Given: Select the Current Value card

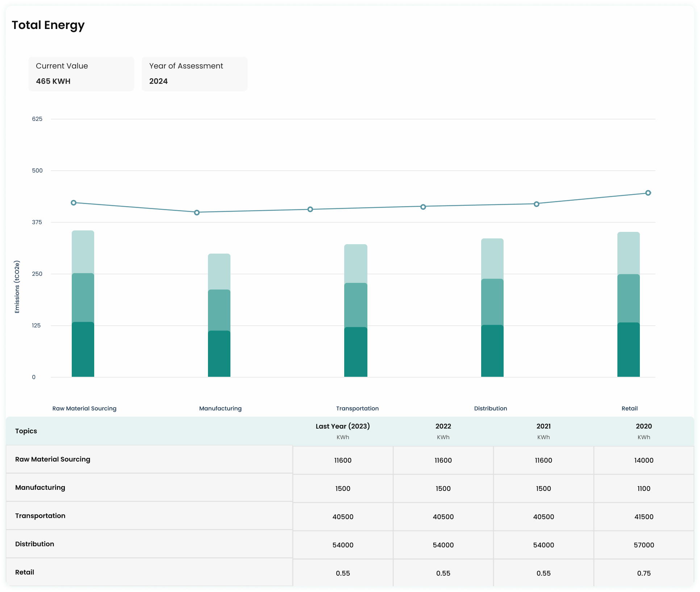Looking at the screenshot, I should 81,74.
